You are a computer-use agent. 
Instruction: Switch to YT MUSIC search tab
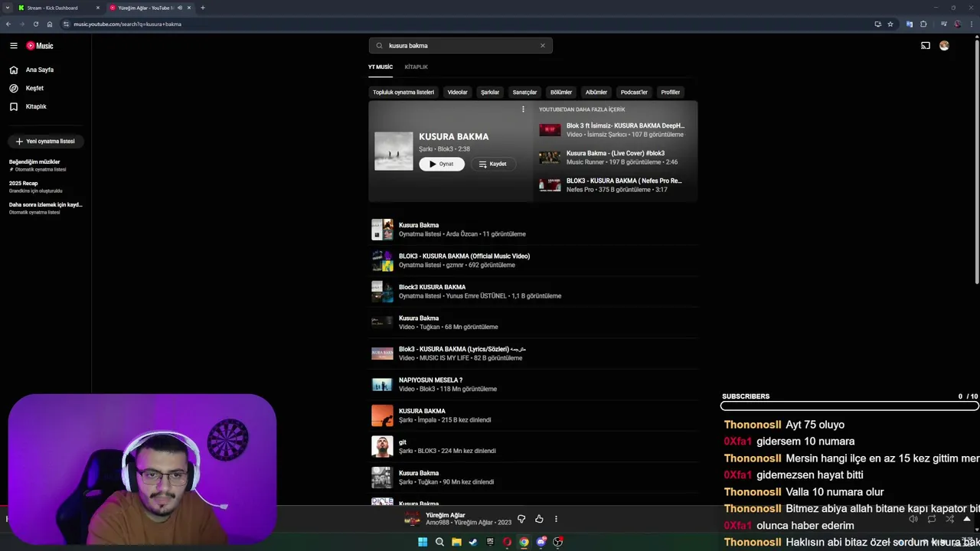381,67
